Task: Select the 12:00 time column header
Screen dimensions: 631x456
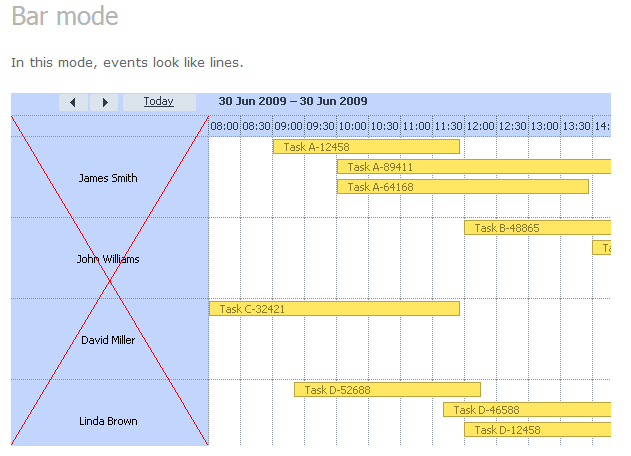Action: [x=481, y=126]
